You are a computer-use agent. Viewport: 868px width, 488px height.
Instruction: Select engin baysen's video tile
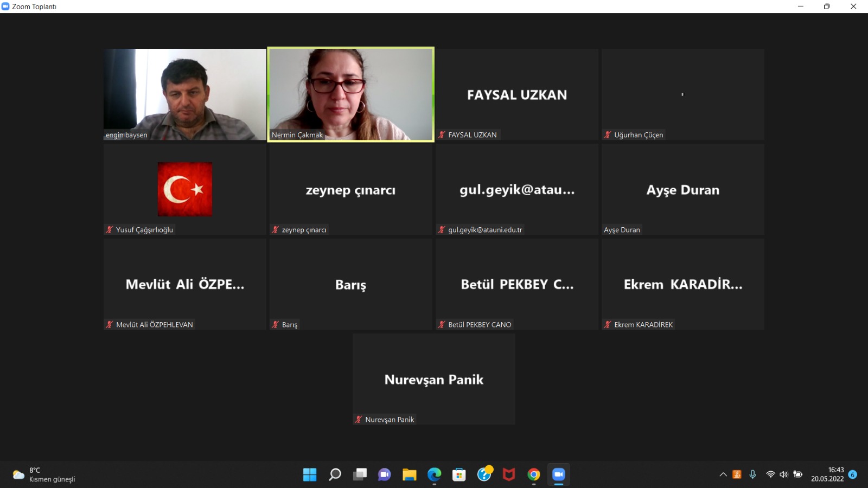click(x=185, y=94)
